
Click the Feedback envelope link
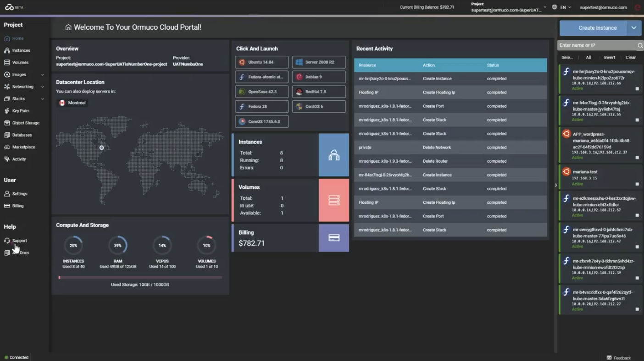(x=618, y=358)
